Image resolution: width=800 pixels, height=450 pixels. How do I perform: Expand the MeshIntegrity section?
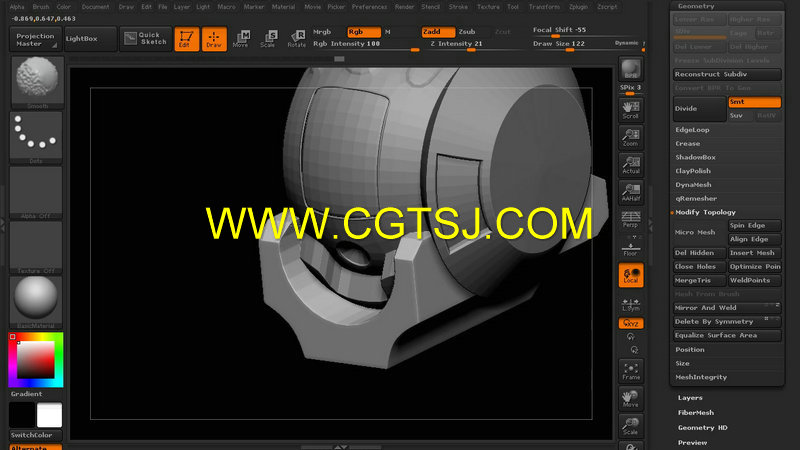pyautogui.click(x=701, y=378)
